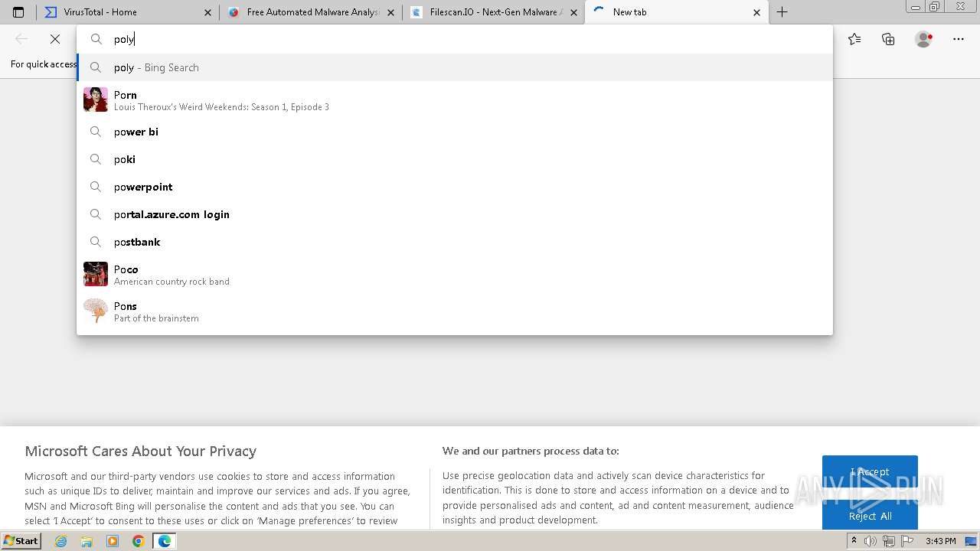Image resolution: width=980 pixels, height=551 pixels.
Task: Close the Free Automated Malware Analysis tab
Action: 391,12
